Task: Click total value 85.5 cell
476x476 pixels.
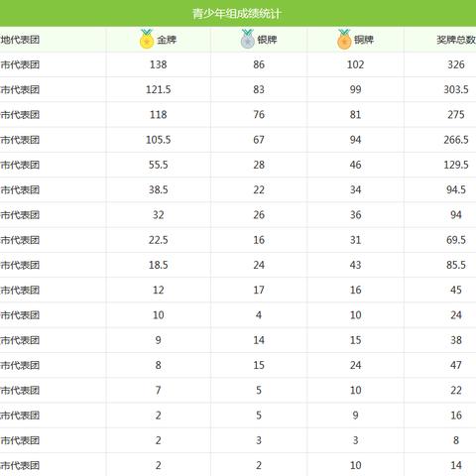Action: coord(456,265)
